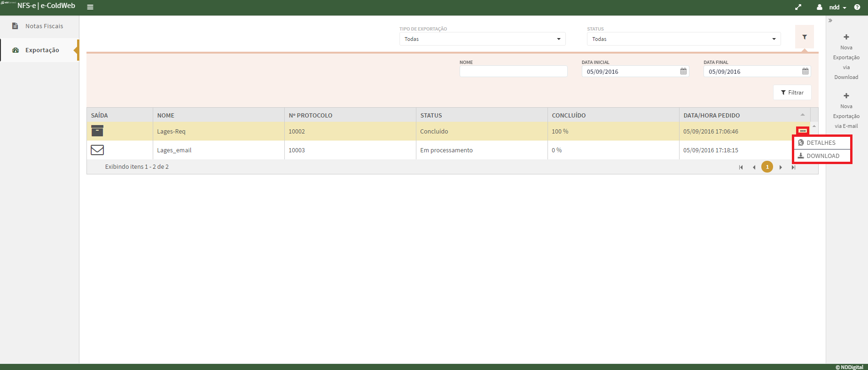The image size is (868, 370).
Task: Open Notas Fiscais in the sidebar
Action: point(44,26)
